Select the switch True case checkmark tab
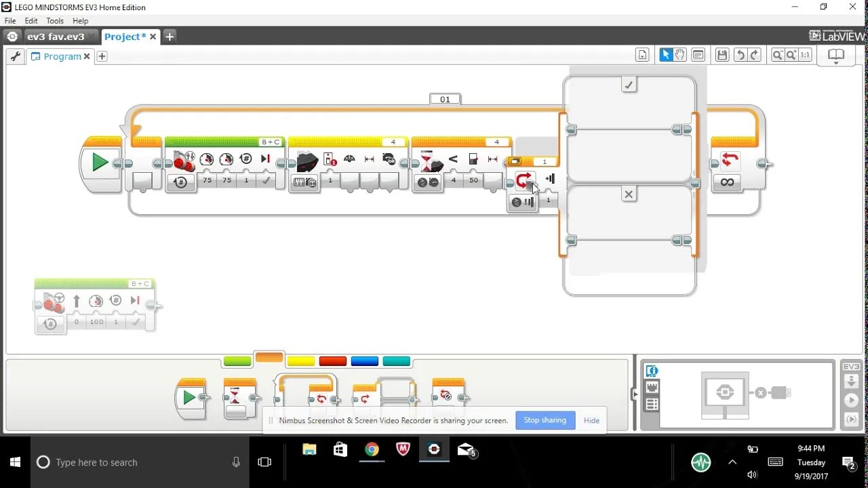 click(x=629, y=85)
